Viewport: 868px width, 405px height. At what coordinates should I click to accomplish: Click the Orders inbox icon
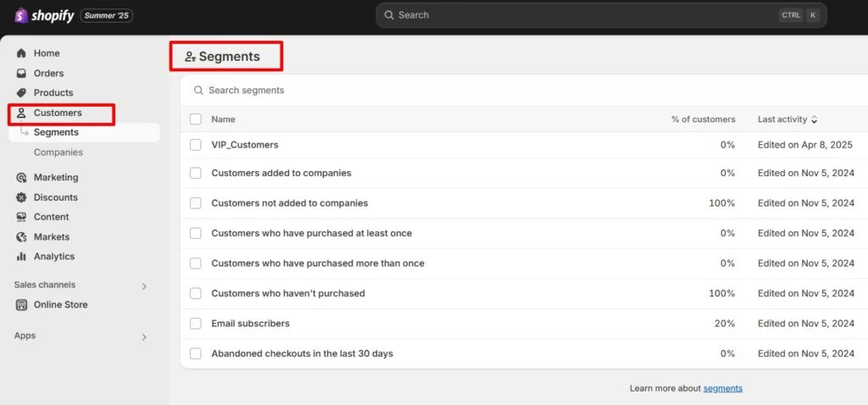click(x=21, y=73)
